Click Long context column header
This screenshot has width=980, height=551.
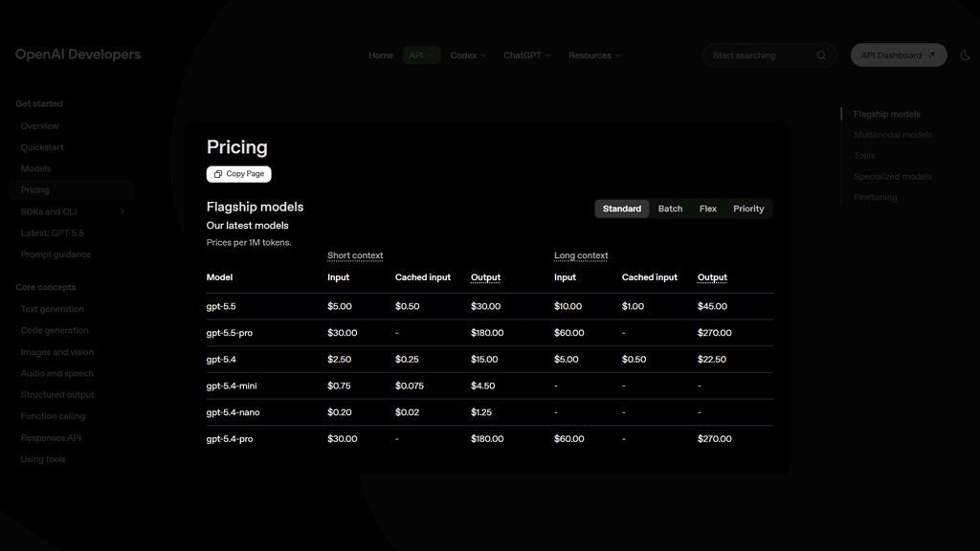581,255
